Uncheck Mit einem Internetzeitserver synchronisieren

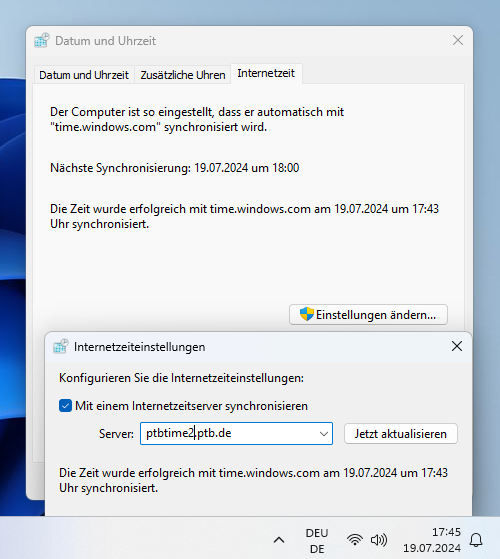point(66,406)
